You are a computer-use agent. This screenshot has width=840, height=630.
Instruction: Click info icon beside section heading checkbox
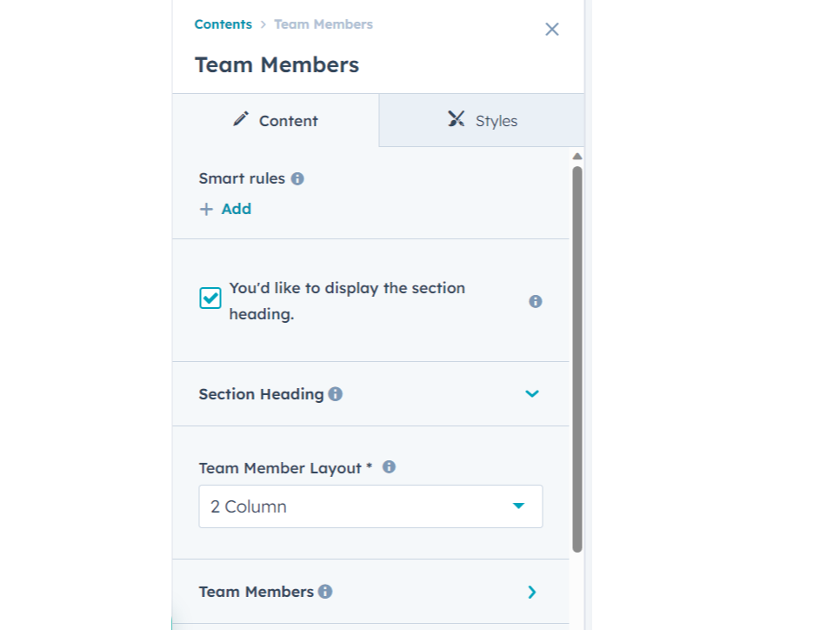536,301
